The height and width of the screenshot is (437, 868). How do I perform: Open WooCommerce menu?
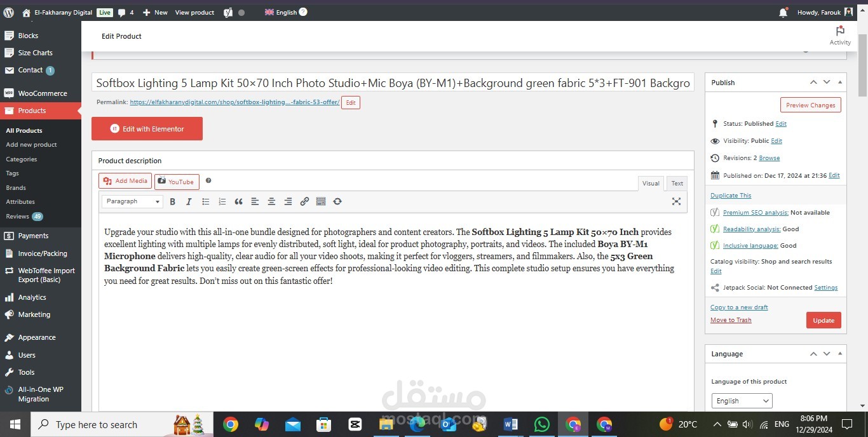41,93
